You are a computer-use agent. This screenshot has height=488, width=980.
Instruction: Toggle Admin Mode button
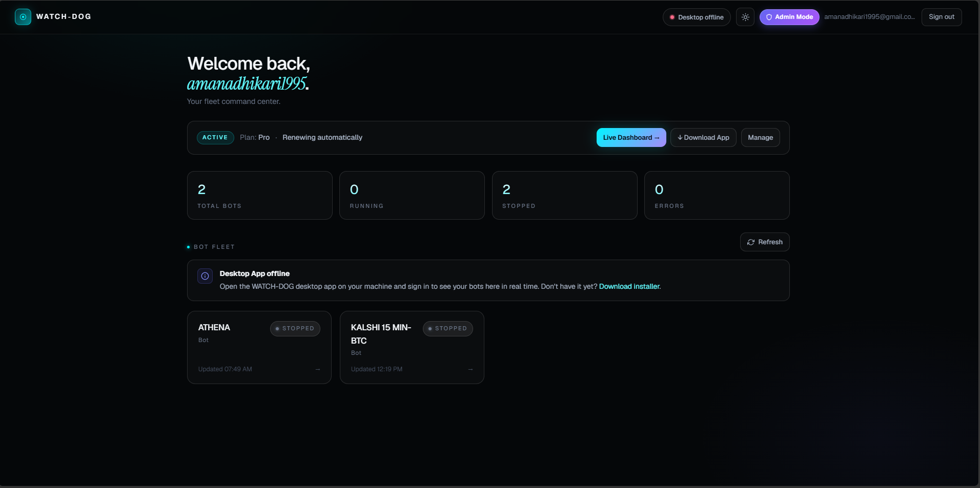click(789, 17)
